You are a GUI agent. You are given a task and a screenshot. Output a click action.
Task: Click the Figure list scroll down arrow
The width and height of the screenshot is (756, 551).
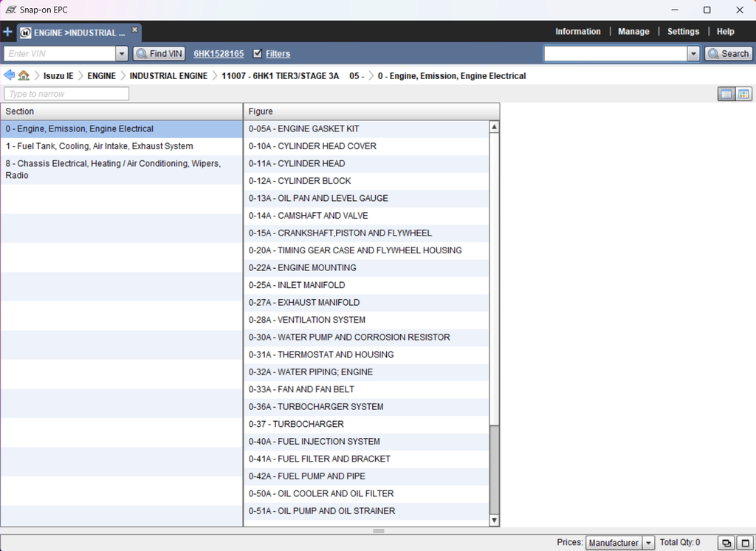(494, 520)
